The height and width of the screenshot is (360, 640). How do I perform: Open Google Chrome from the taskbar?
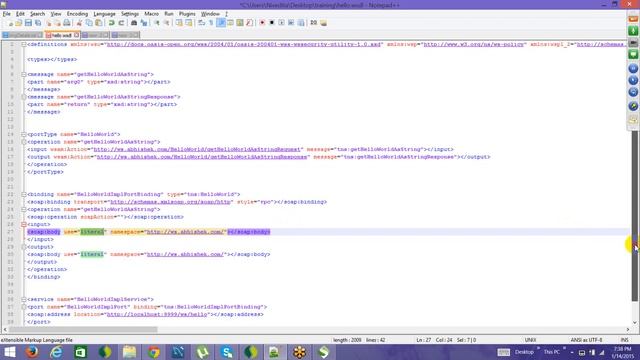click(153, 352)
